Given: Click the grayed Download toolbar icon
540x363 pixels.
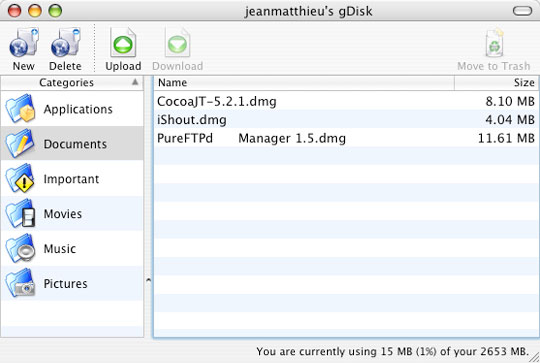Looking at the screenshot, I should click(177, 43).
